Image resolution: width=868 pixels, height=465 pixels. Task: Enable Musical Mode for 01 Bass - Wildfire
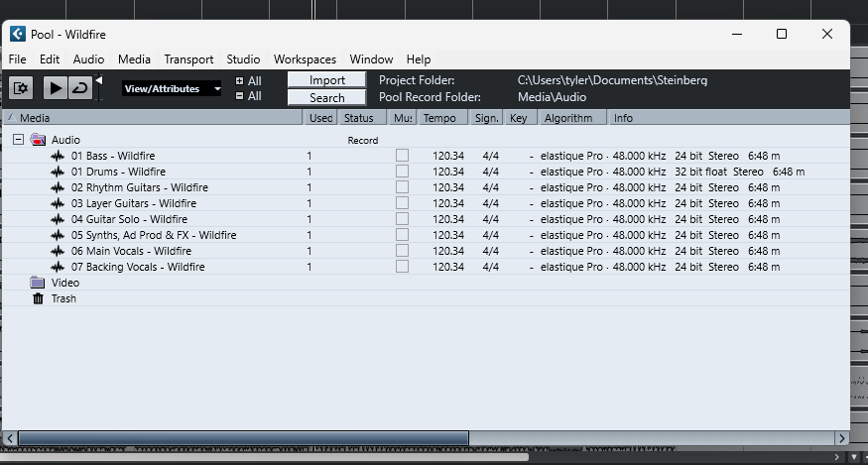(403, 156)
